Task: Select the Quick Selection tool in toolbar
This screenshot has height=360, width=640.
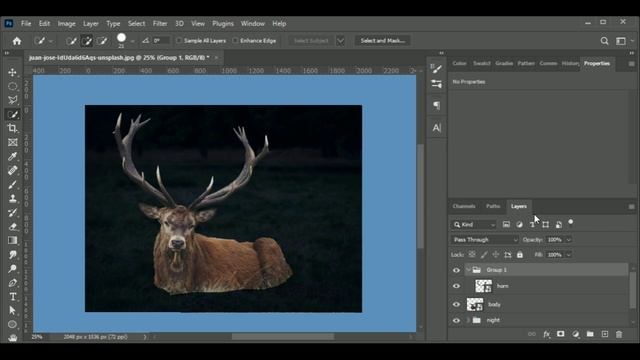Action: coord(13,114)
